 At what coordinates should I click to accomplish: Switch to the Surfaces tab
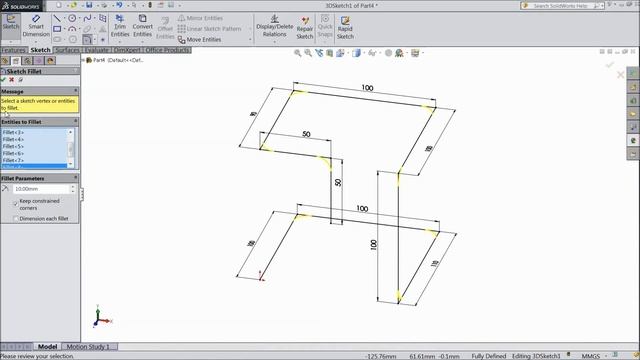[x=67, y=50]
